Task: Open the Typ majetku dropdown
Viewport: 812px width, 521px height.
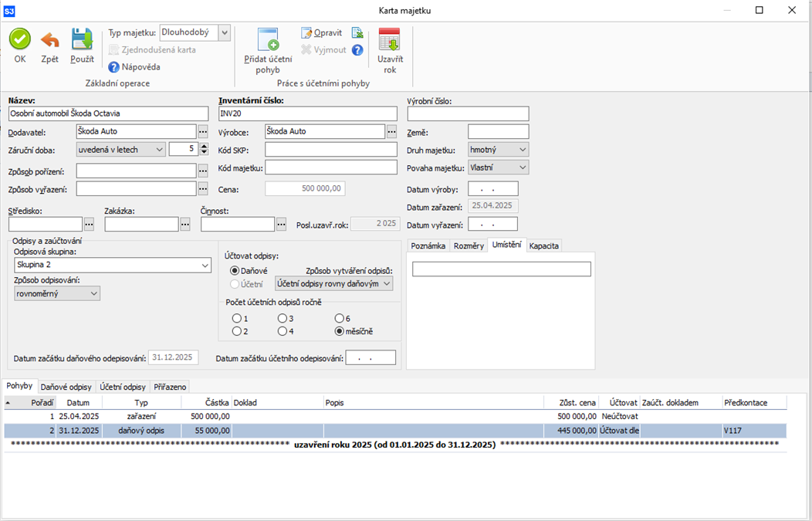Action: point(224,32)
